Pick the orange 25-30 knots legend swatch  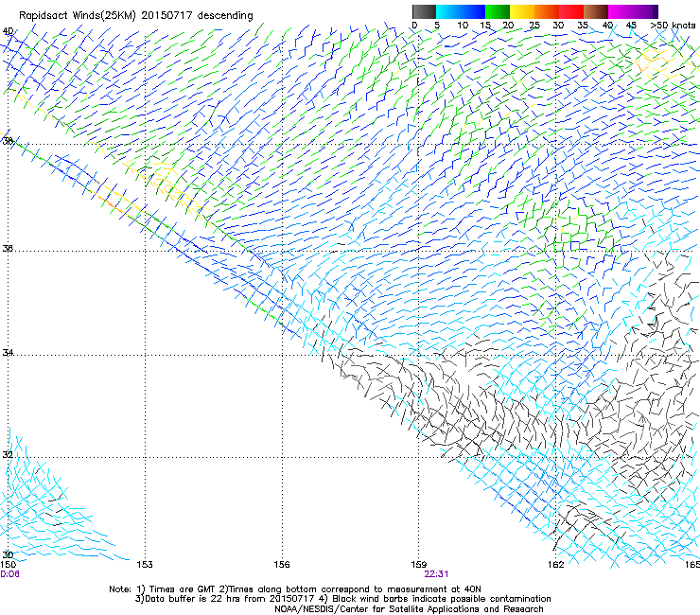pyautogui.click(x=547, y=11)
